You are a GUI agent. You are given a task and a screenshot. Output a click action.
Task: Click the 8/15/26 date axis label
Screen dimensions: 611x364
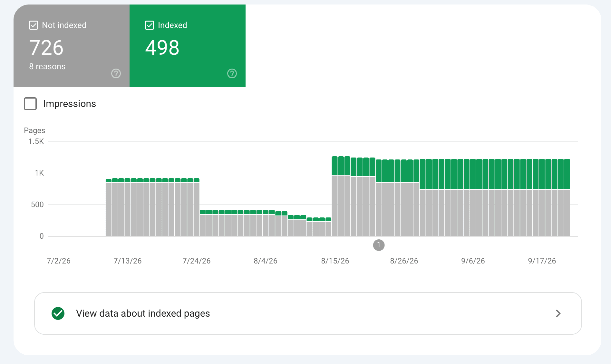(x=335, y=261)
